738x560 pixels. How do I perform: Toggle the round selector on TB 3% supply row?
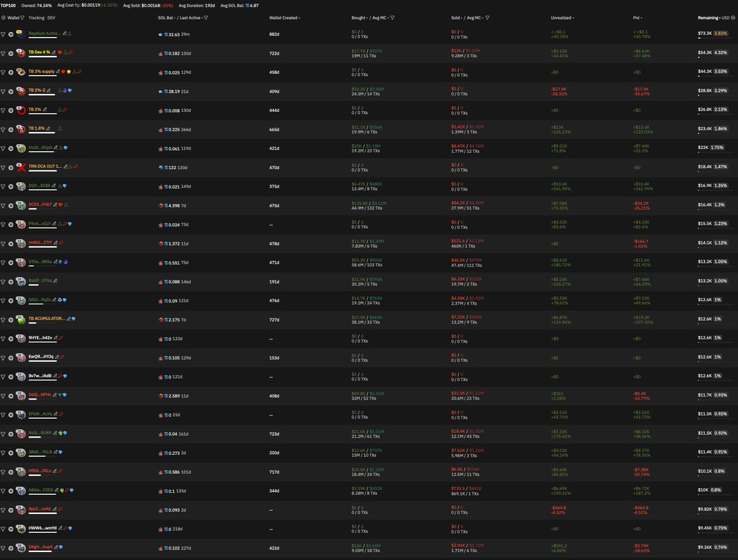click(10, 73)
